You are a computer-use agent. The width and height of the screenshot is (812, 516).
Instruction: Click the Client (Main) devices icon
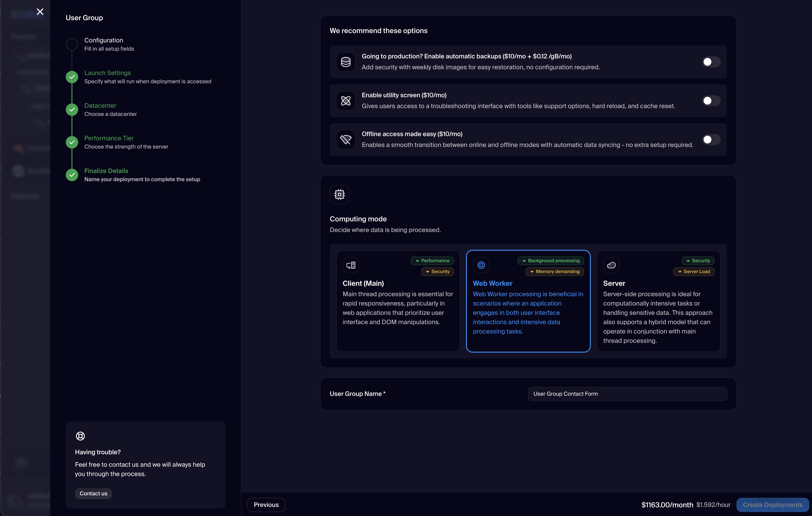coord(351,265)
